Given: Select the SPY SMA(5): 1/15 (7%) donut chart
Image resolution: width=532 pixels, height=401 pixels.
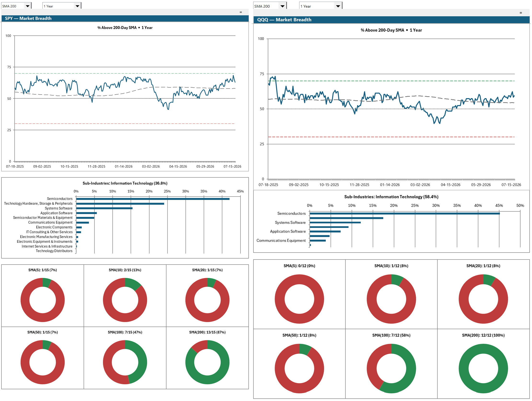Looking at the screenshot, I should [x=43, y=300].
